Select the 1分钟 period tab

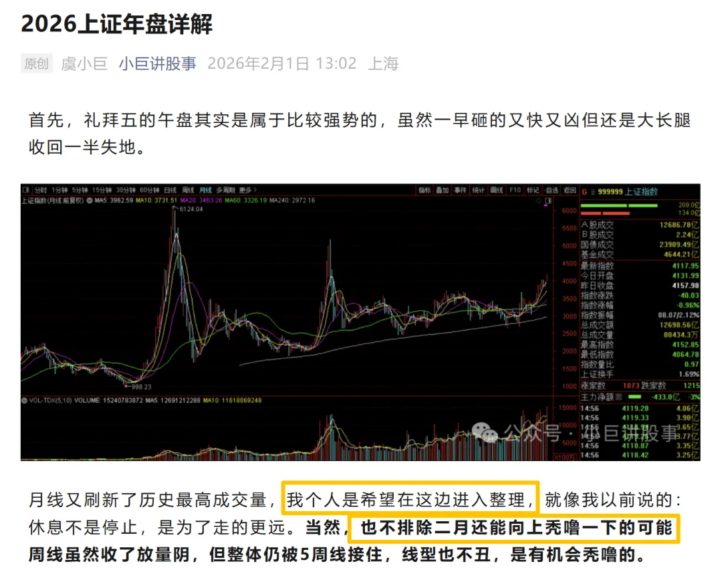[x=60, y=190]
